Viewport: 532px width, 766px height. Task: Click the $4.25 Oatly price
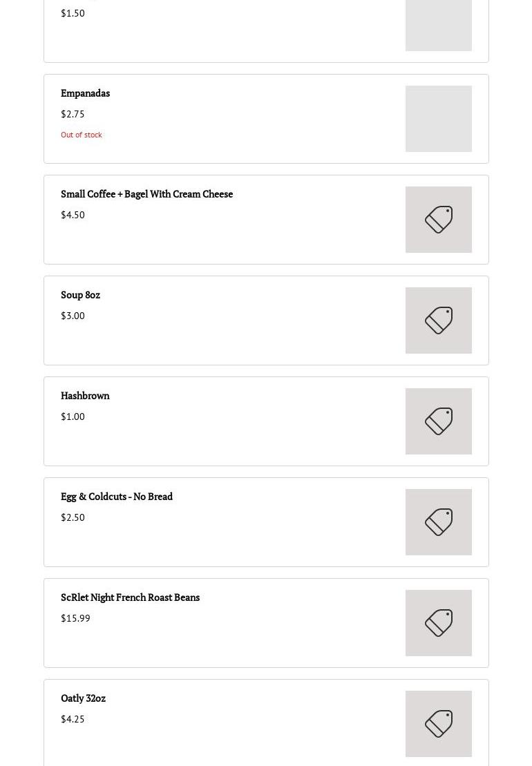73,719
